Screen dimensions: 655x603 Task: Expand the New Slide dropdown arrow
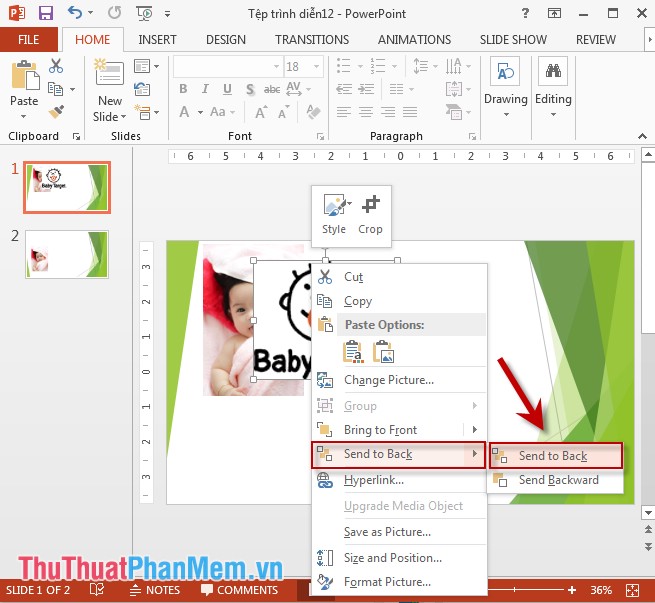coord(123,117)
